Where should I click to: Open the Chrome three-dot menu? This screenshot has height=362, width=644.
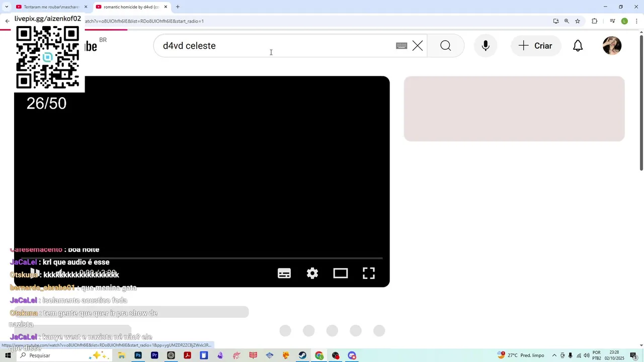pyautogui.click(x=637, y=21)
